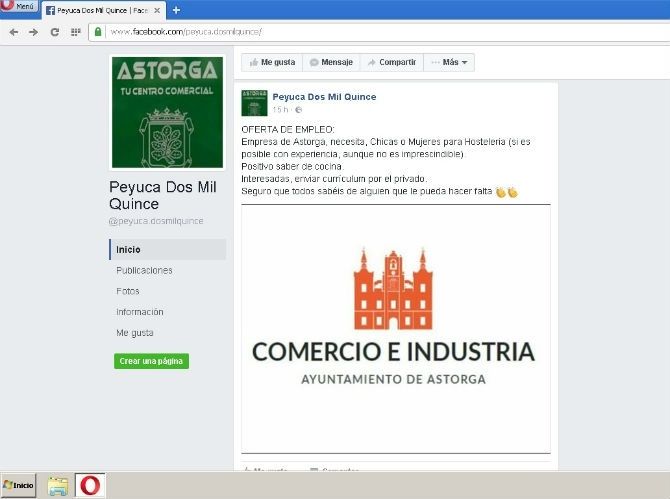This screenshot has height=499, width=670.
Task: Click the Peyuca Dos Mil Quince page title
Action: [163, 195]
